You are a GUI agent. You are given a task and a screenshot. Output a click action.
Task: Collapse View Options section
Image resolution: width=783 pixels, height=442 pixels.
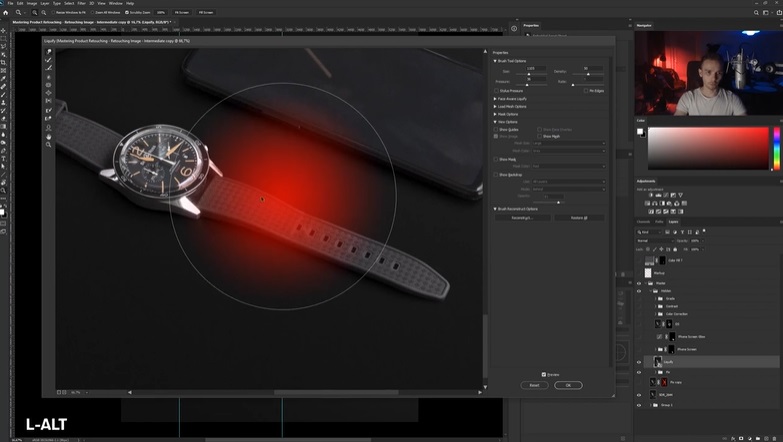tap(495, 122)
